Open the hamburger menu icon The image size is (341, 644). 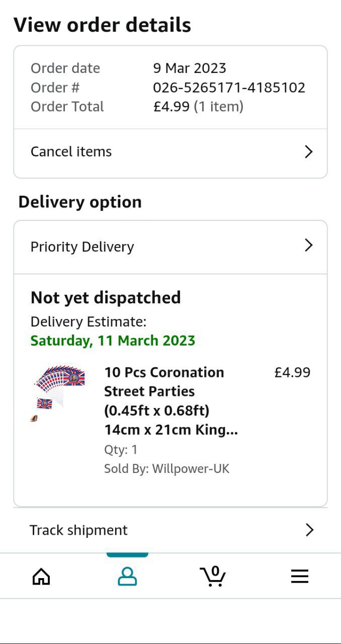(x=299, y=576)
